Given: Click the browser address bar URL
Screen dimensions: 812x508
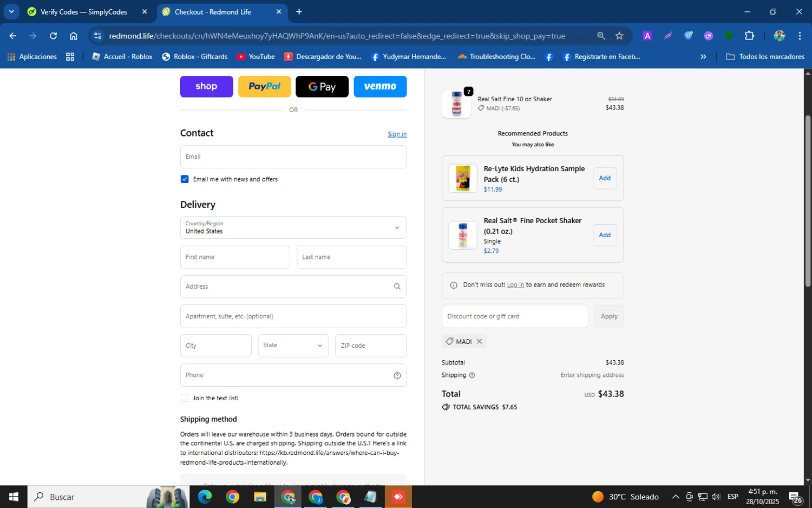Looking at the screenshot, I should [x=337, y=36].
